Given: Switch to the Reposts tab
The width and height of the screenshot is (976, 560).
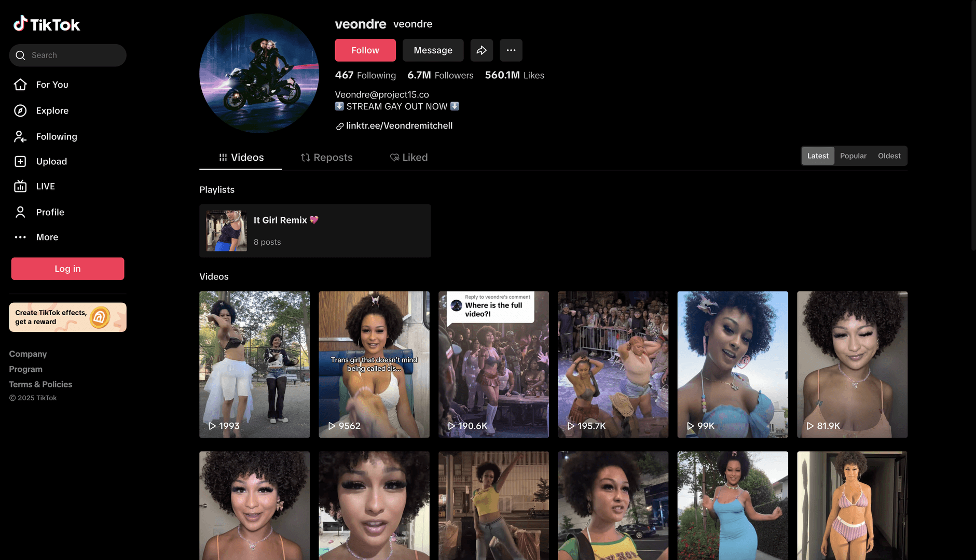Looking at the screenshot, I should [327, 158].
